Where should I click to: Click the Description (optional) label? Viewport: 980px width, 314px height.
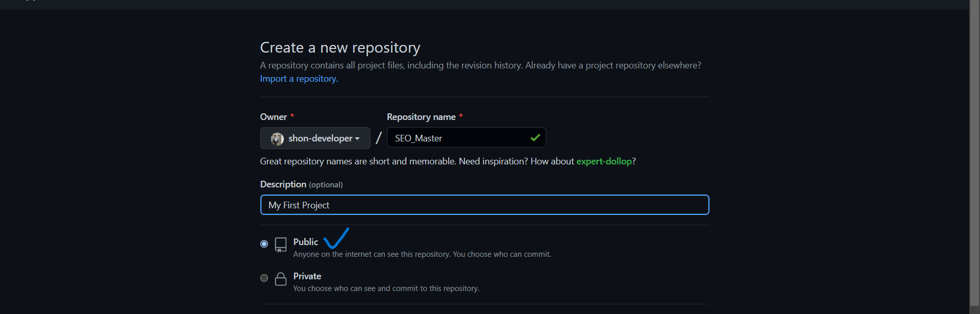click(301, 184)
